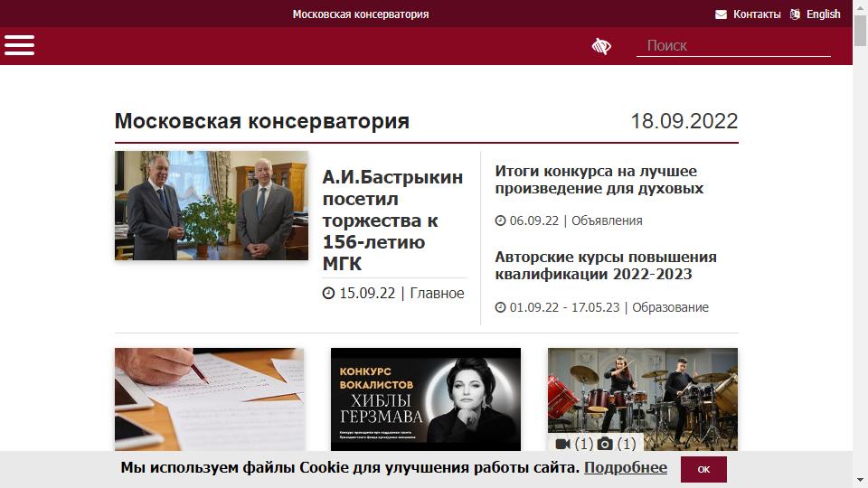This screenshot has width=868, height=488.
Task: Click the photo camera icon on drummers photo
Action: click(605, 444)
